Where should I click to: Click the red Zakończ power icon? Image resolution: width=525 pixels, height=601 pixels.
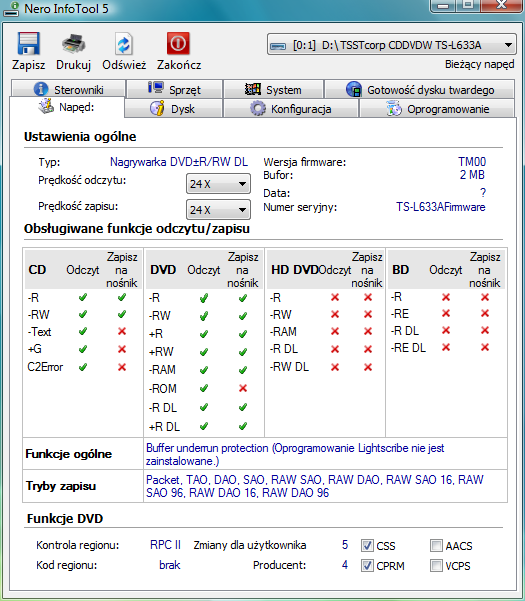pyautogui.click(x=178, y=43)
